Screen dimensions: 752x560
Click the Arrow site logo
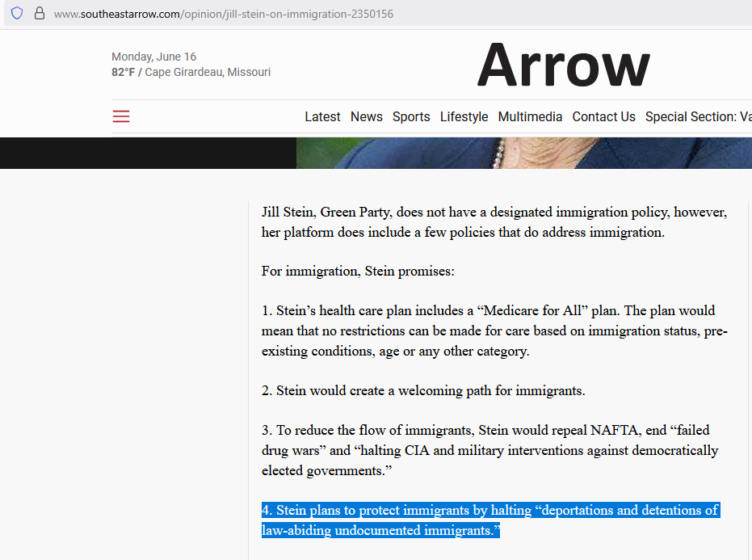click(564, 65)
